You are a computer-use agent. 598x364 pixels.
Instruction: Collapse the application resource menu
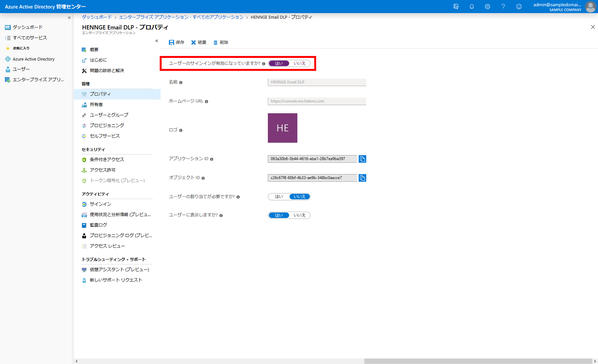pyautogui.click(x=157, y=41)
